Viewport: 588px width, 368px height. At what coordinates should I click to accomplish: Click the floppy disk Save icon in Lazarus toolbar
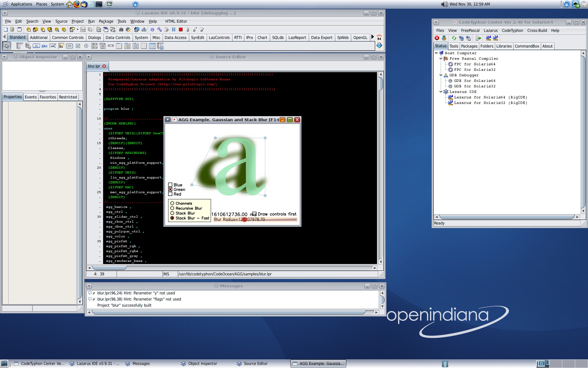click(83, 29)
